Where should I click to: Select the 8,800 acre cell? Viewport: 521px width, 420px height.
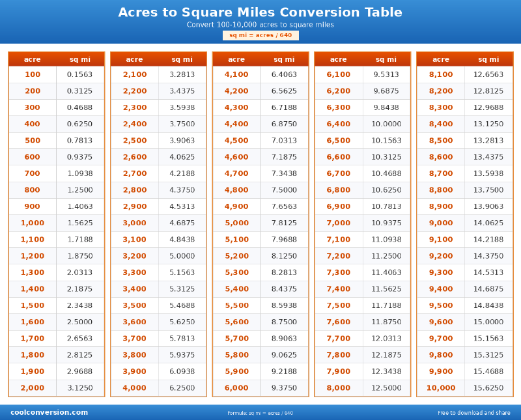tap(441, 190)
